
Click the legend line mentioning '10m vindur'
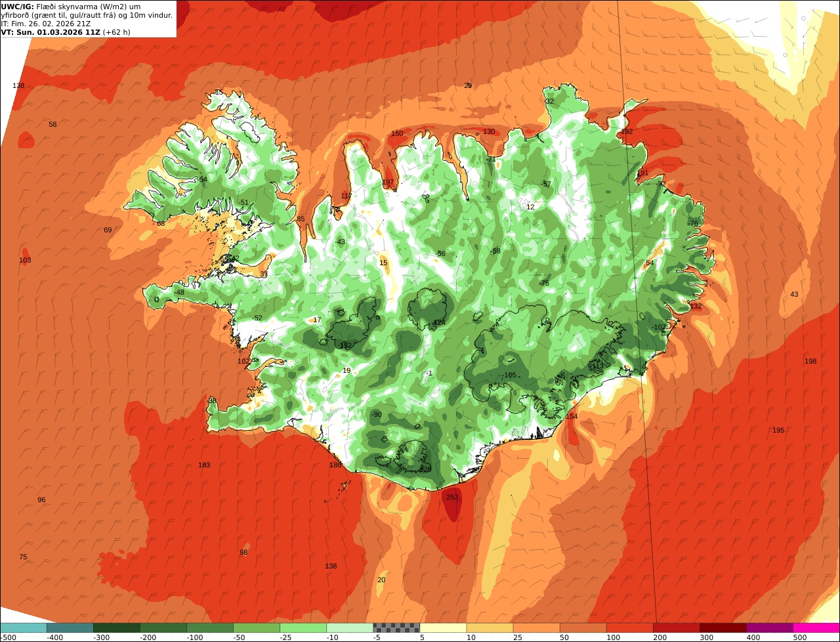(87, 15)
